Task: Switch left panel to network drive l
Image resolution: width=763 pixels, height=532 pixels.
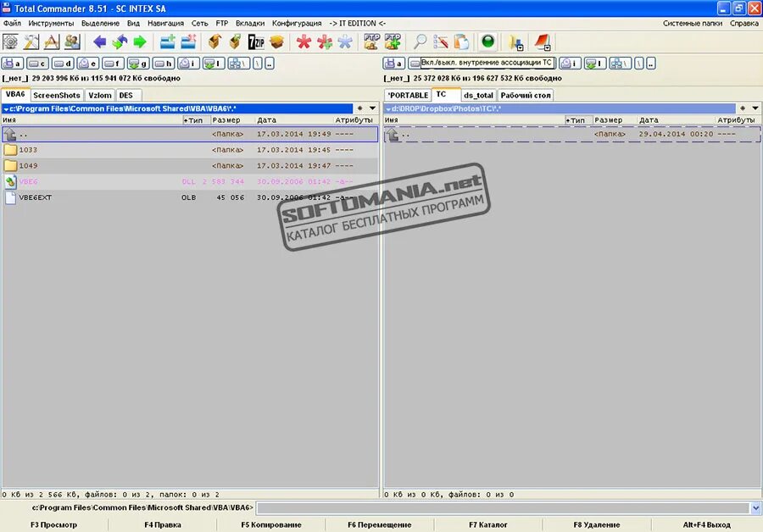Action: [x=214, y=64]
